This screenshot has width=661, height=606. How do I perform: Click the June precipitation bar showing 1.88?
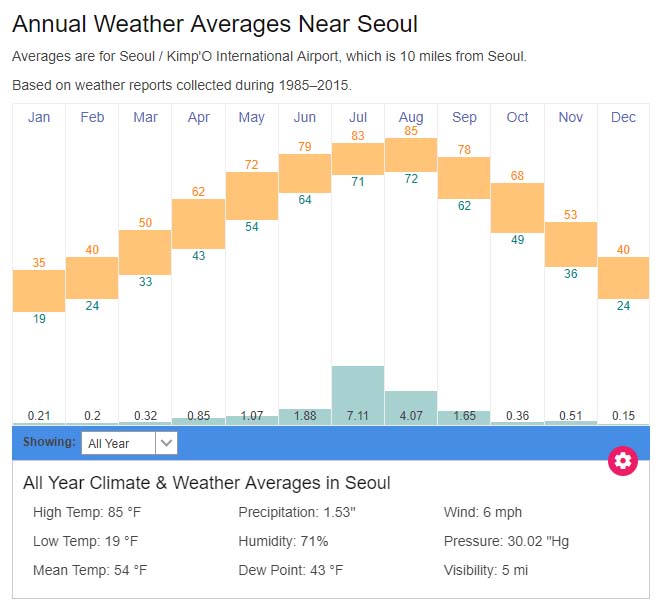click(305, 416)
